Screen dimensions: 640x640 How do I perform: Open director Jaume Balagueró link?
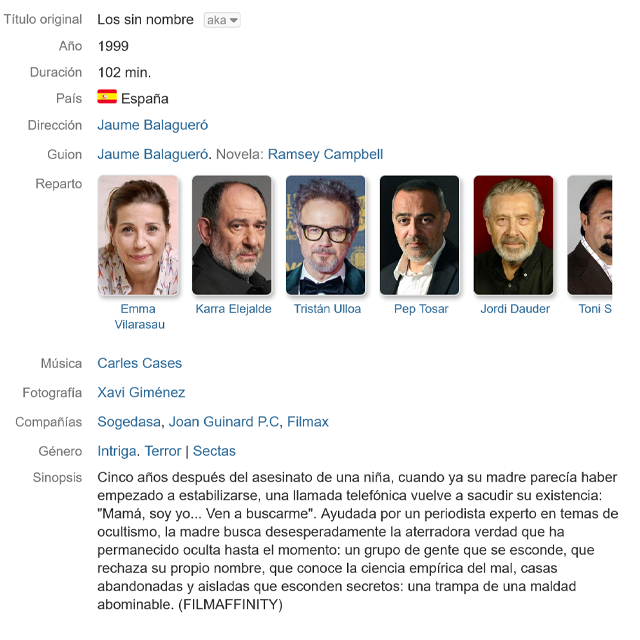(x=153, y=125)
